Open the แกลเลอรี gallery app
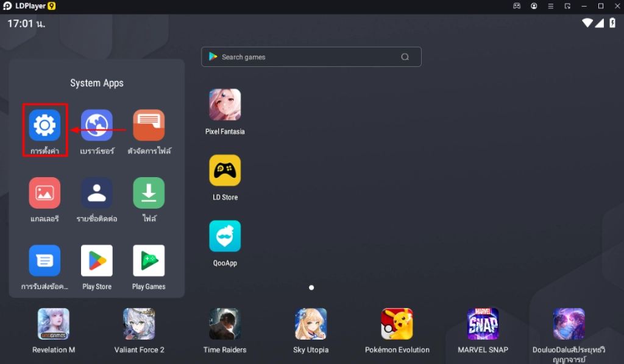 43,192
